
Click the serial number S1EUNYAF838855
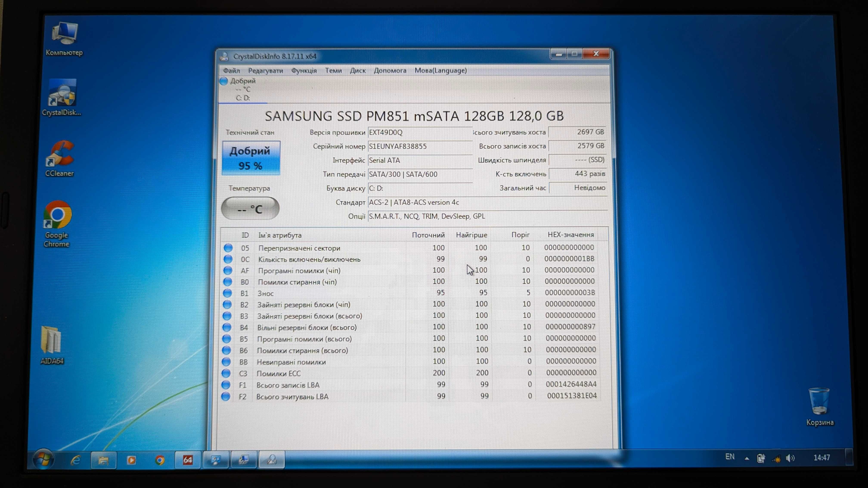coord(420,146)
